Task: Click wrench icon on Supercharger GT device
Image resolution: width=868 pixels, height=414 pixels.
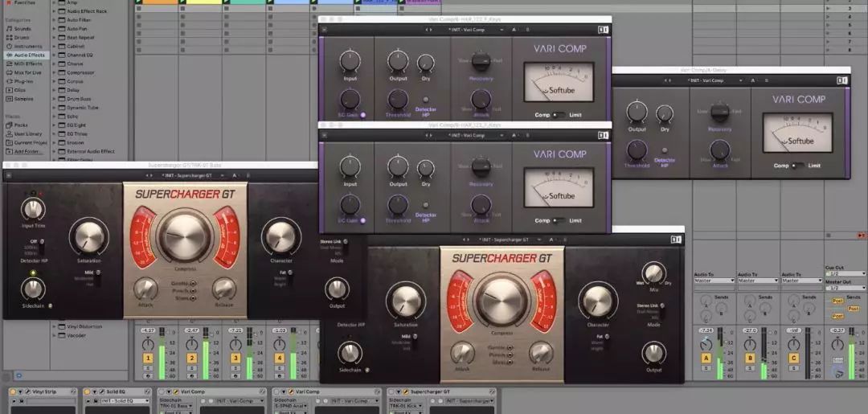Action: [405, 391]
